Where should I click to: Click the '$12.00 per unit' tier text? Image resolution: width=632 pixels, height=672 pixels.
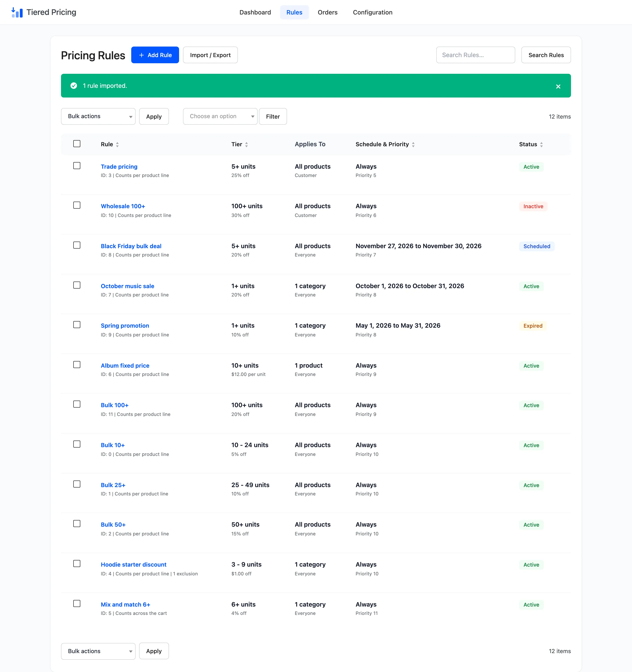click(x=248, y=374)
